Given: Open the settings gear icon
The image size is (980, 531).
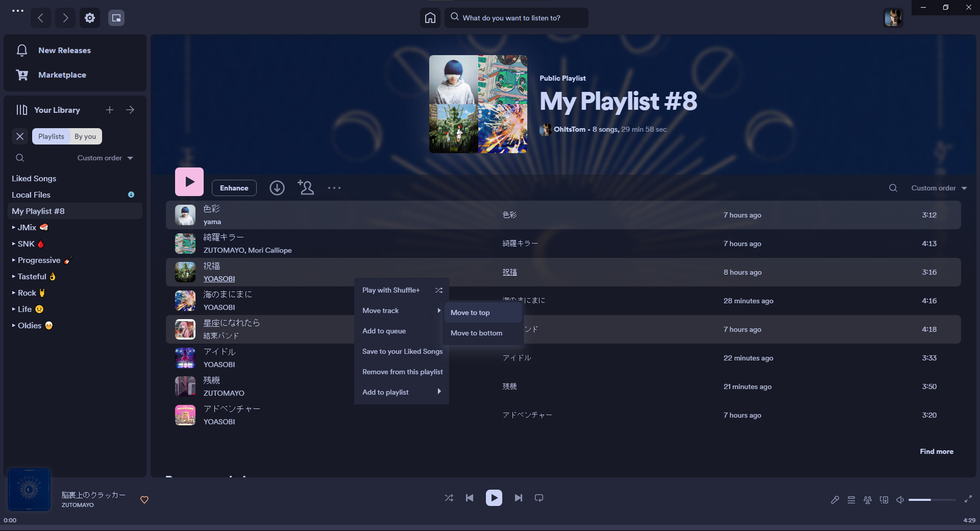Looking at the screenshot, I should tap(90, 18).
